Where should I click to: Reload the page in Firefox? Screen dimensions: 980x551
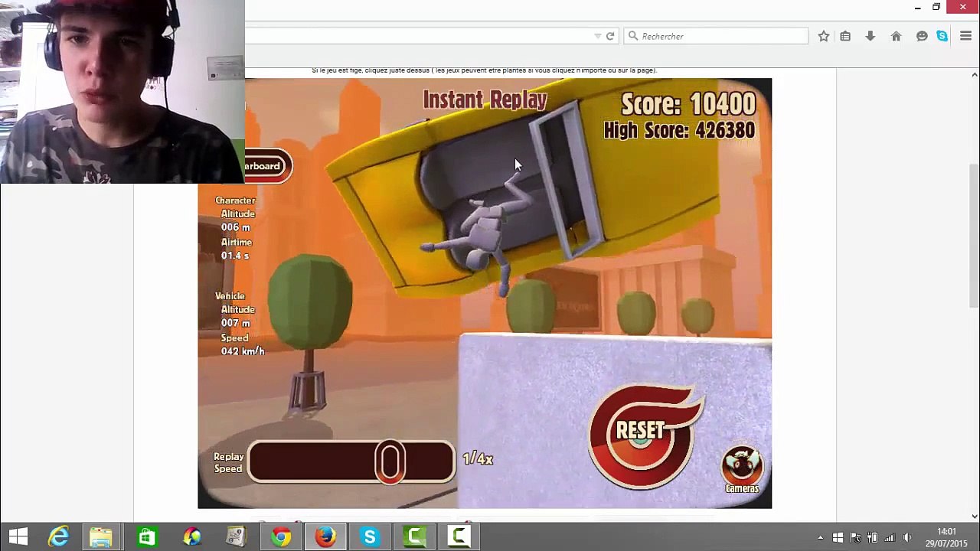(x=610, y=36)
